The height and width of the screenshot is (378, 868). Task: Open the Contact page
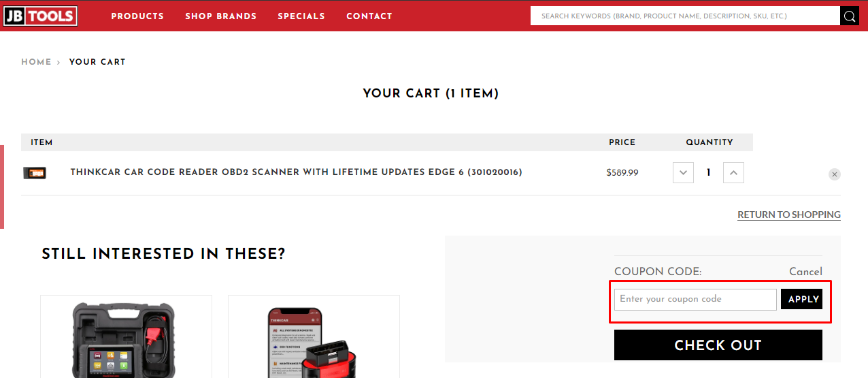[369, 16]
